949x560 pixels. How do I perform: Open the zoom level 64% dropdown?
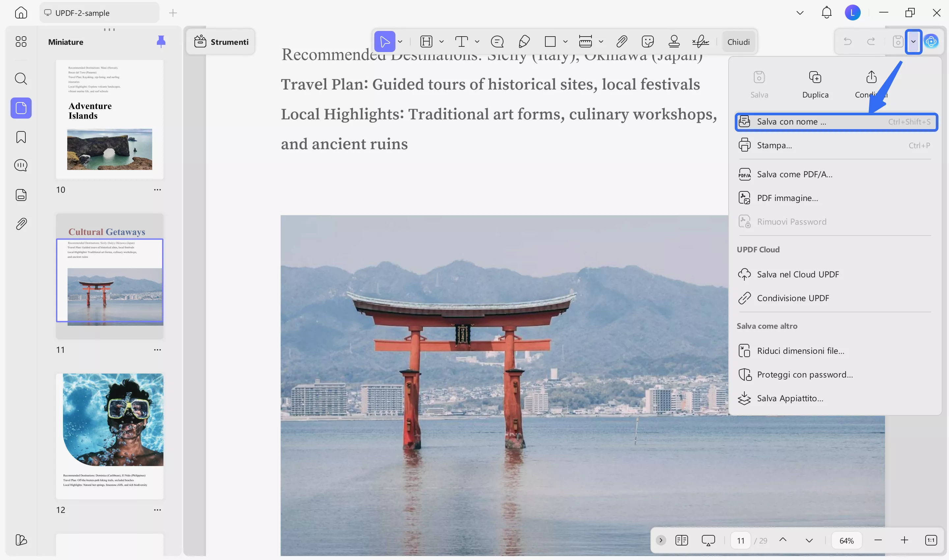[846, 540]
